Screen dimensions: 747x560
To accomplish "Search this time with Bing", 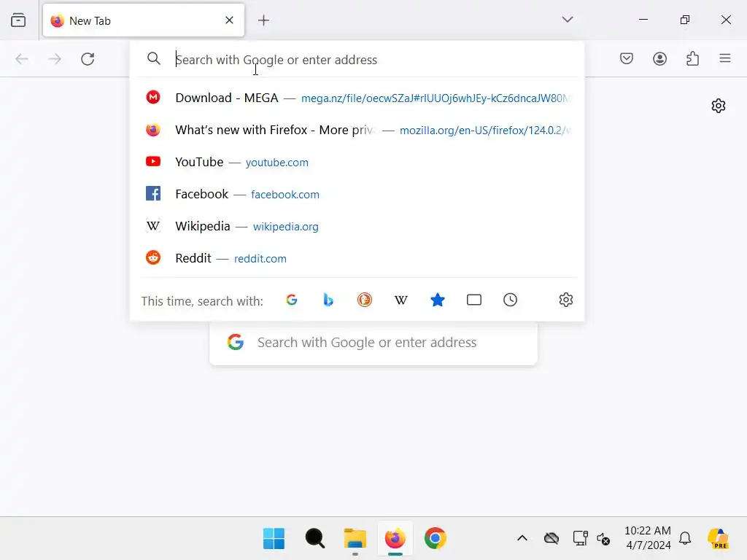I will tap(328, 300).
